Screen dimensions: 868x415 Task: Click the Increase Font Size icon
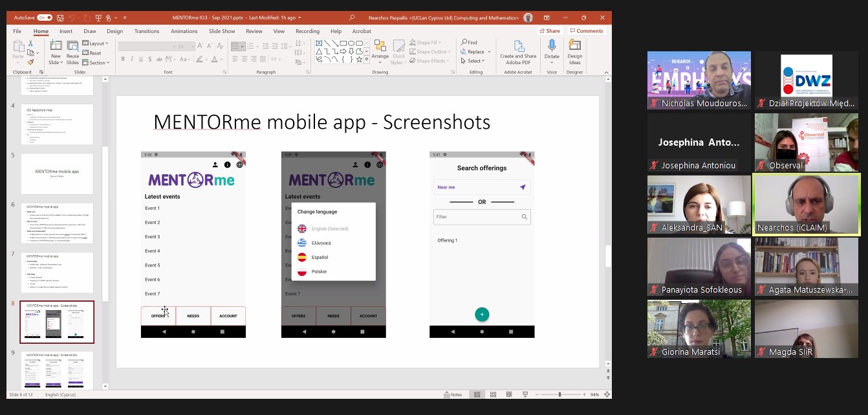coord(201,47)
